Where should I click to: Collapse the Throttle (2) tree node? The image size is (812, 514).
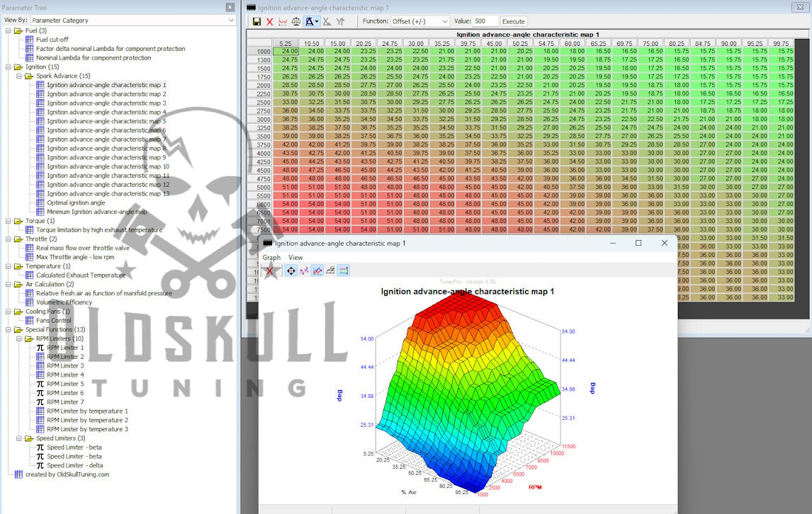coord(8,239)
